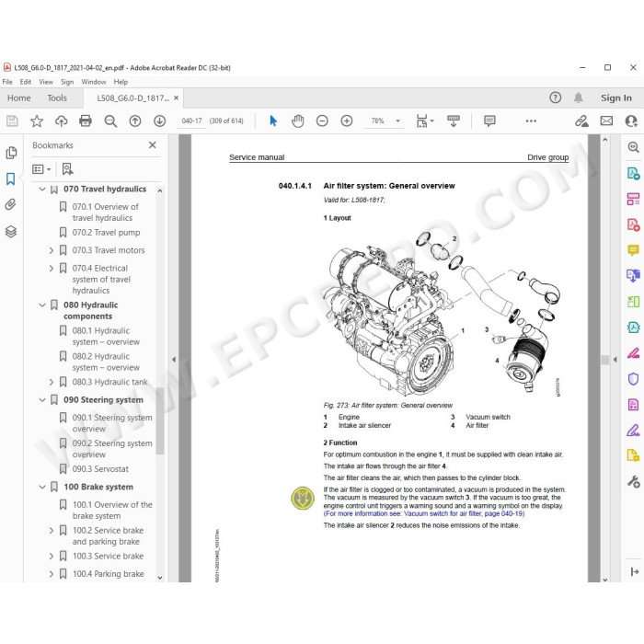
Task: Activate the hand pan tool
Action: coord(298,121)
